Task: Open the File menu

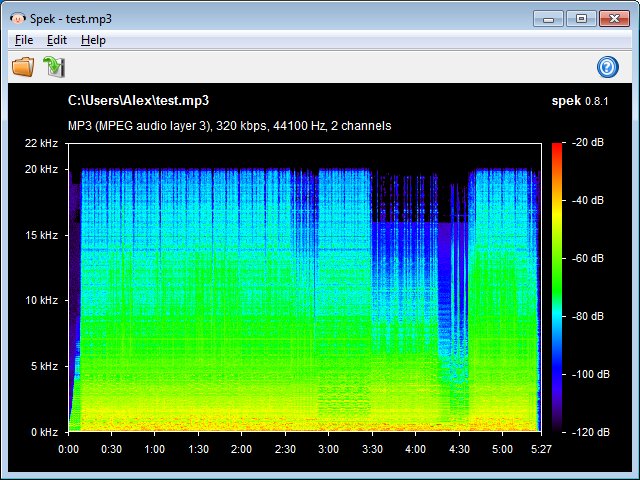Action: coord(24,40)
